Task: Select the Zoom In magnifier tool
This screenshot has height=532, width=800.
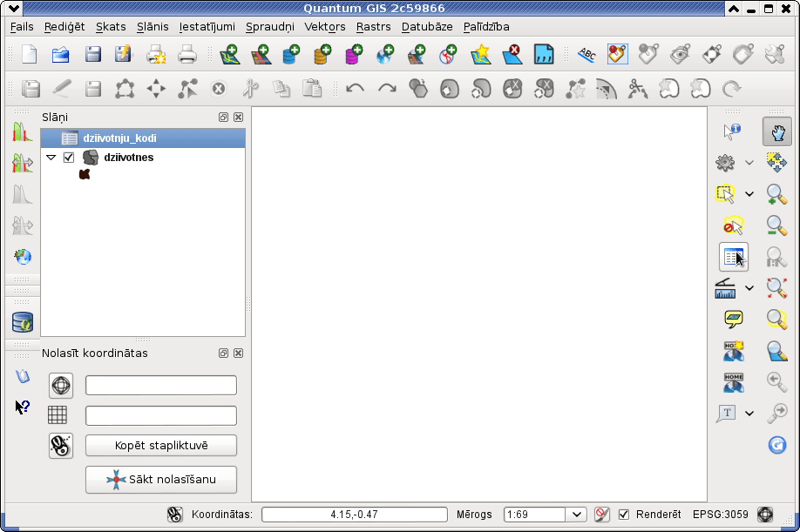Action: (x=776, y=195)
